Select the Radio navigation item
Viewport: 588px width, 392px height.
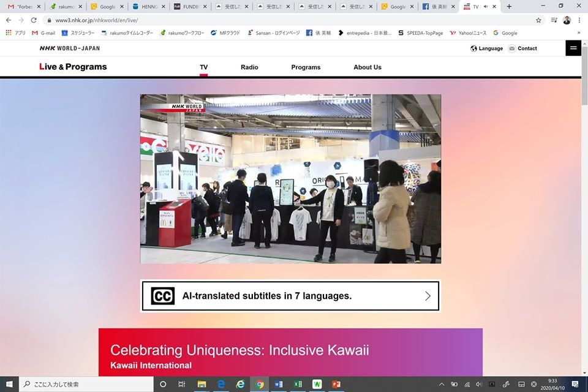[249, 67]
